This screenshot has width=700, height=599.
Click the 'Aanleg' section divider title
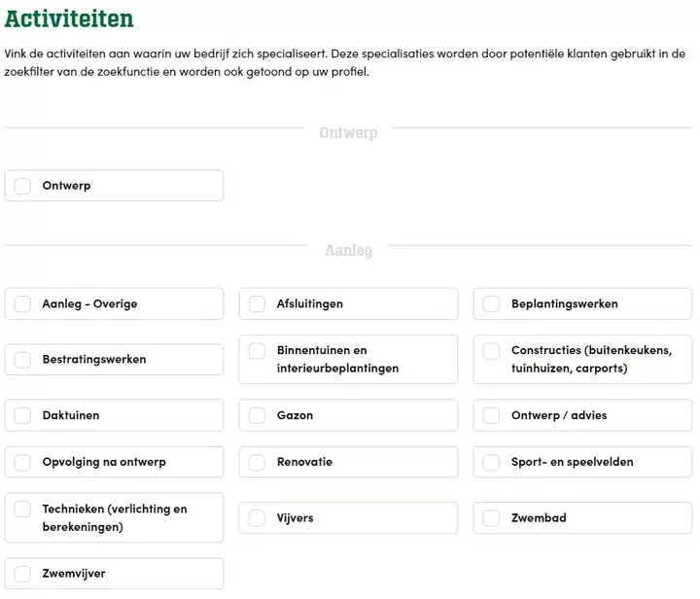coord(348,251)
